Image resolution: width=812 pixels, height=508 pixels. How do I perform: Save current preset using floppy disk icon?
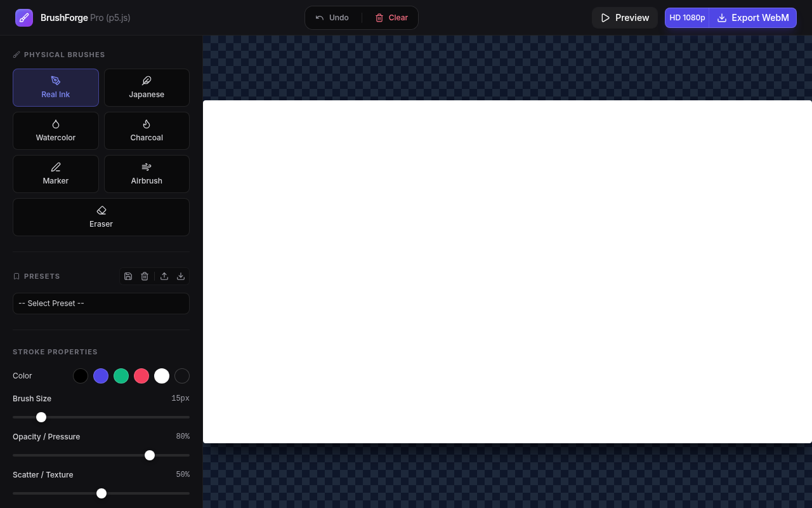tap(128, 276)
